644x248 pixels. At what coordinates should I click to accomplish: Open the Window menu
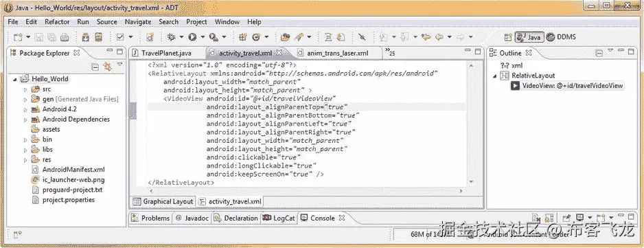227,22
